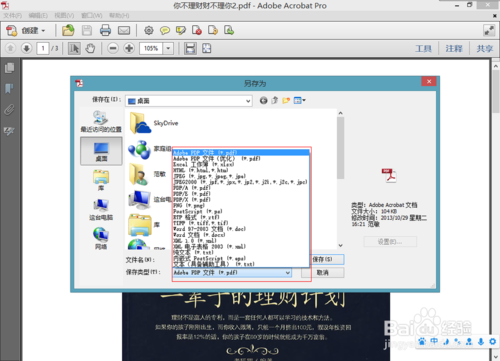Show the page thumbnails panel icon
The width and height of the screenshot is (500, 361).
pos(9,68)
